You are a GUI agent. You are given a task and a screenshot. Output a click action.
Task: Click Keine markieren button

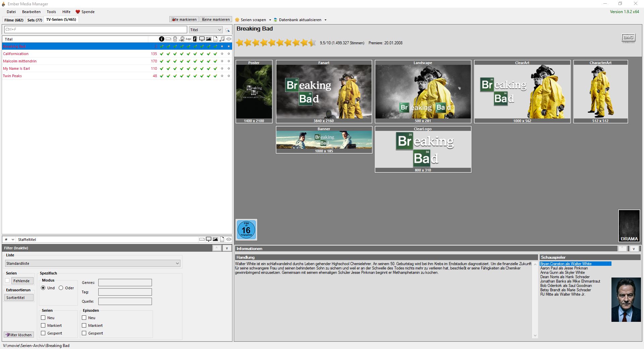216,19
